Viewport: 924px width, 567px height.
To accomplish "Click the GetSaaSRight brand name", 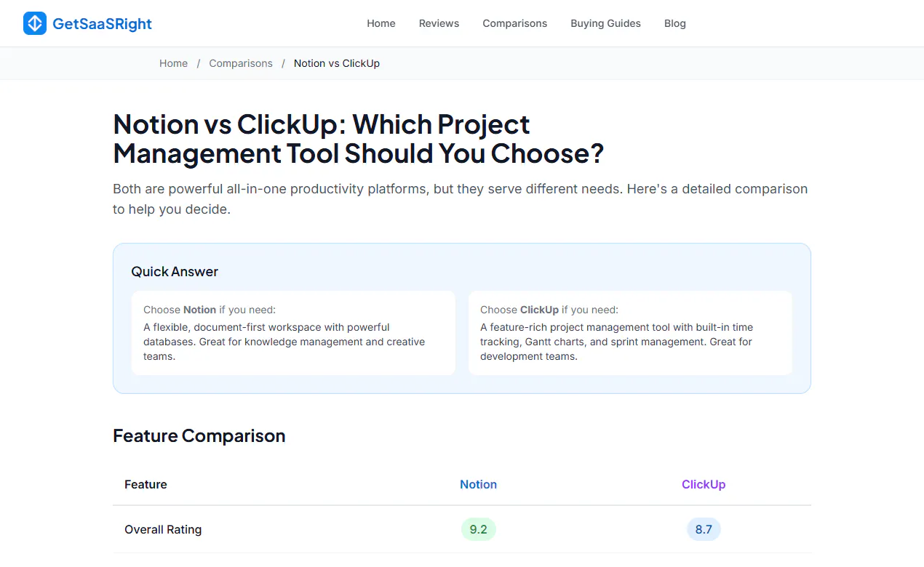I will [102, 23].
